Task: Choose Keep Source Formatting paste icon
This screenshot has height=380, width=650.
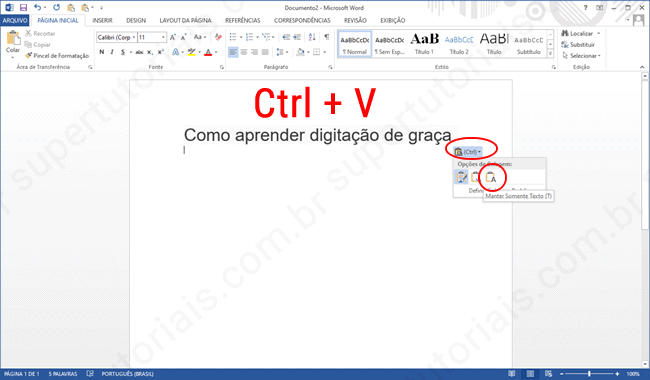Action: pos(461,177)
